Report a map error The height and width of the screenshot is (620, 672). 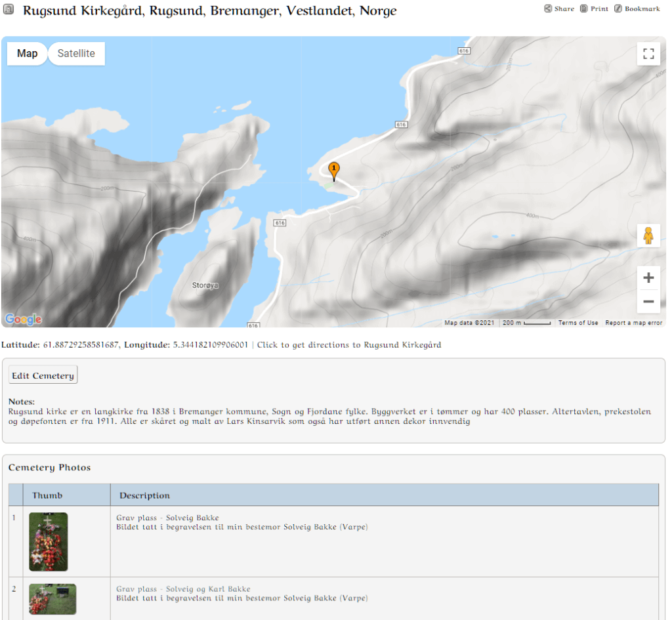coord(633,323)
